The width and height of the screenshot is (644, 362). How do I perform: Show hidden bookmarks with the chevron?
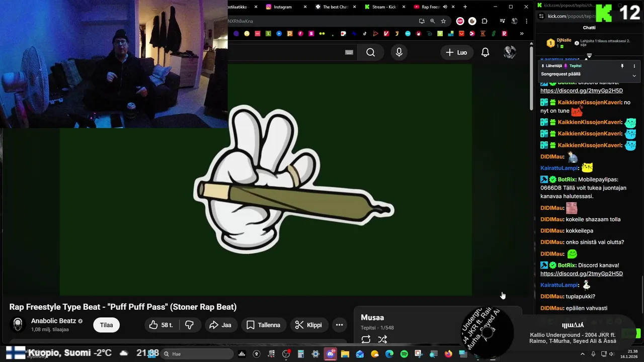[x=522, y=34]
